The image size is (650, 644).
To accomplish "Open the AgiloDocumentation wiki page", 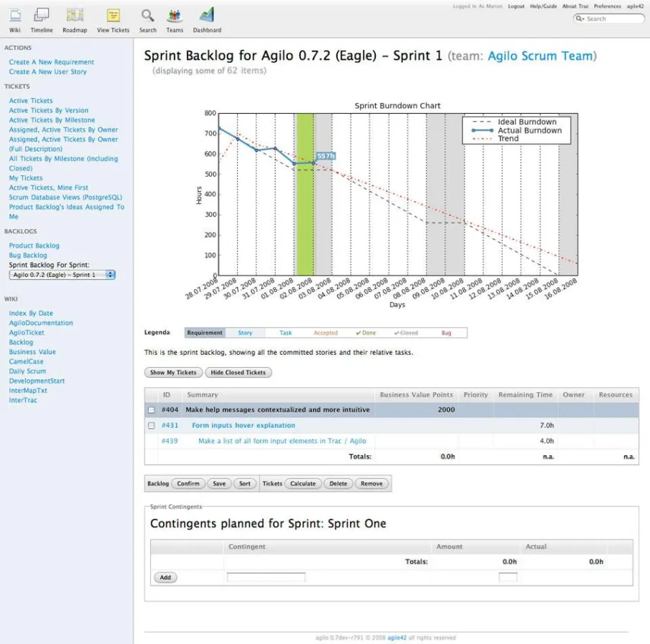I will pyautogui.click(x=41, y=323).
